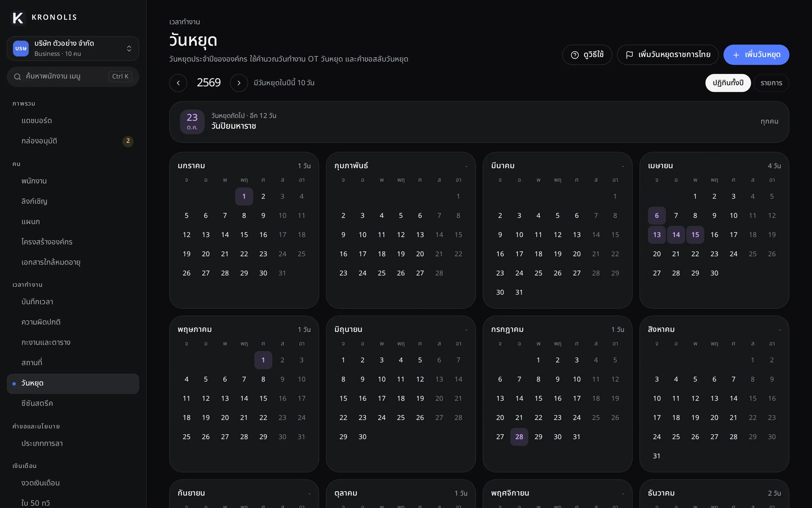Screen dimensions: 812x508
Task: Go to next year with right chevron
Action: coord(239,83)
